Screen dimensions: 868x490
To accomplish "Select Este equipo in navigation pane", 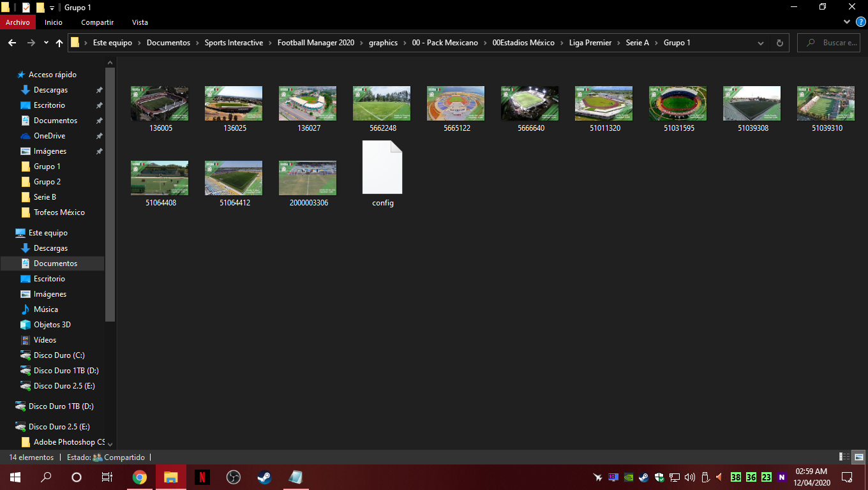I will click(48, 233).
